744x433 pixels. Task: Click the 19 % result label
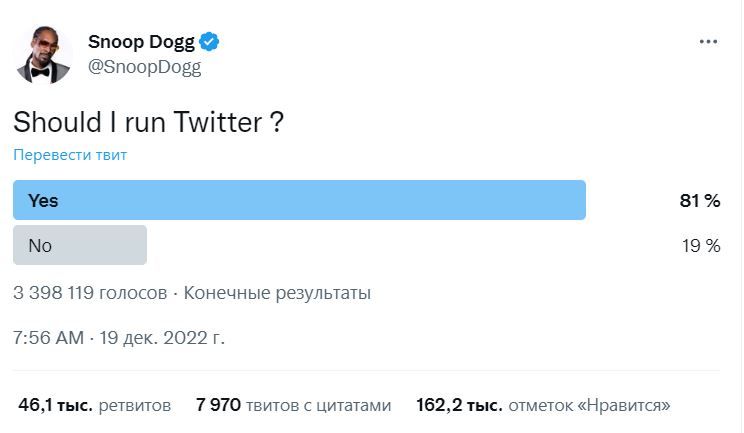[x=701, y=246]
